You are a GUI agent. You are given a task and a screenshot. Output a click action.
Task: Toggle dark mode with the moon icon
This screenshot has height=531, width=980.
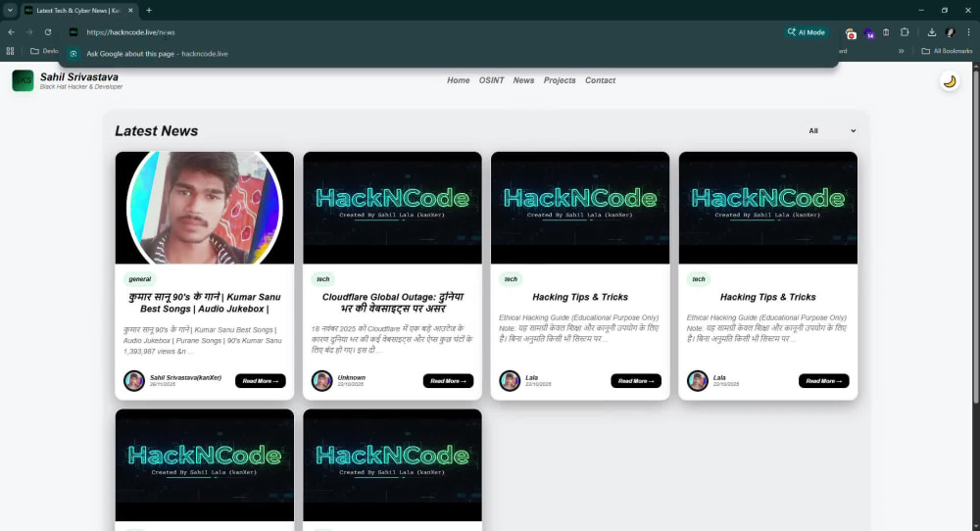tap(950, 82)
